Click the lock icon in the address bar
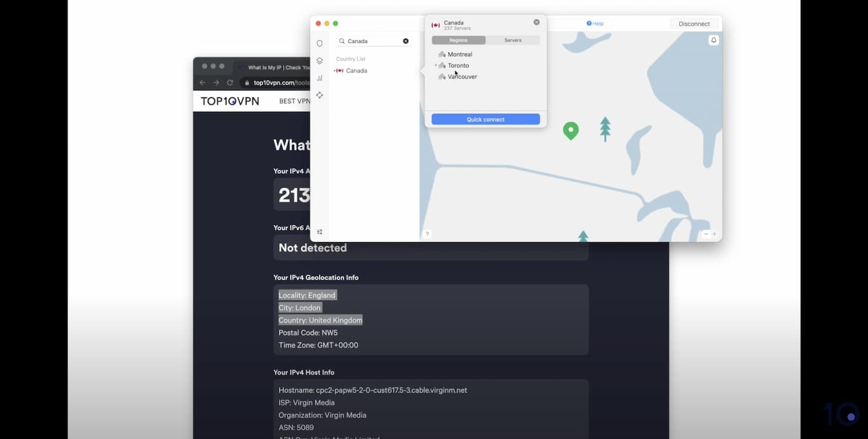This screenshot has height=439, width=868. tap(248, 83)
